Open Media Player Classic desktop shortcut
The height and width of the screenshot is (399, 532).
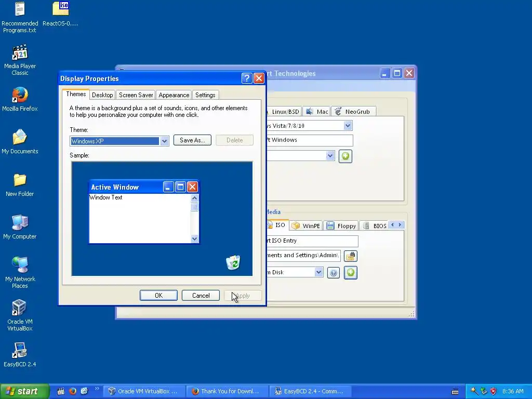[20, 60]
